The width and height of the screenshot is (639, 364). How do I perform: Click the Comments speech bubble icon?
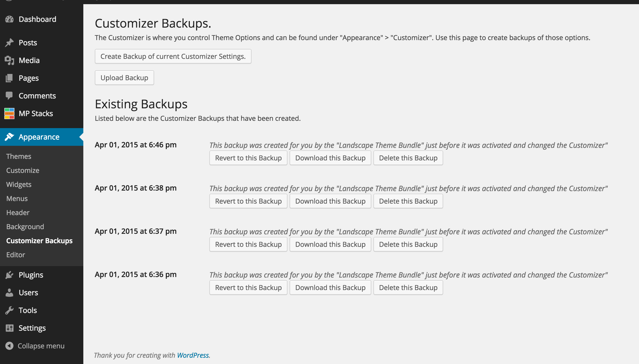coord(9,96)
